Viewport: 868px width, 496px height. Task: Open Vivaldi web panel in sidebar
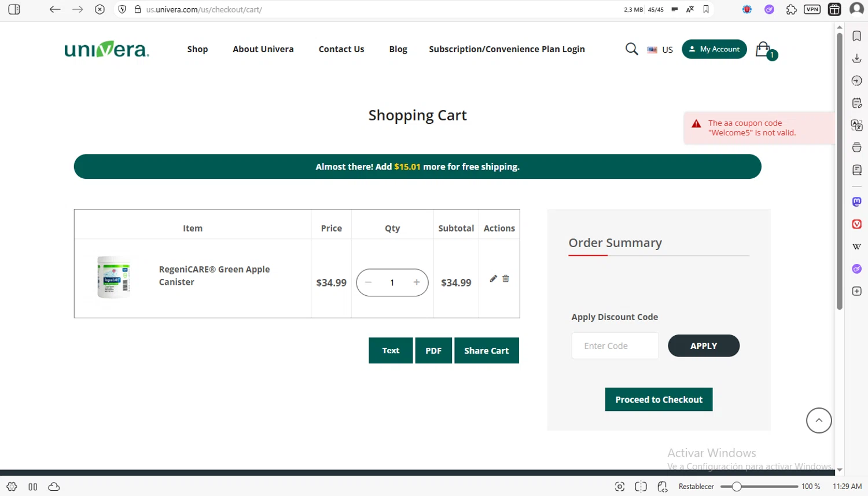[x=857, y=224]
